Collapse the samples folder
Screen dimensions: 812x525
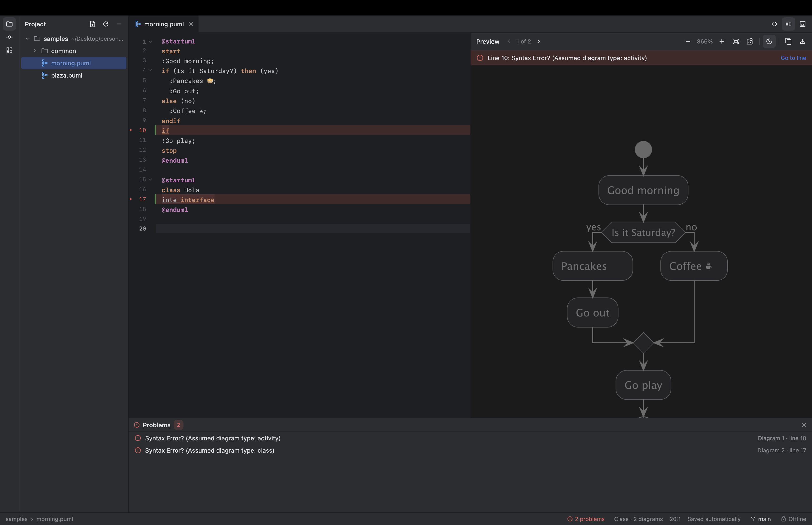point(27,39)
